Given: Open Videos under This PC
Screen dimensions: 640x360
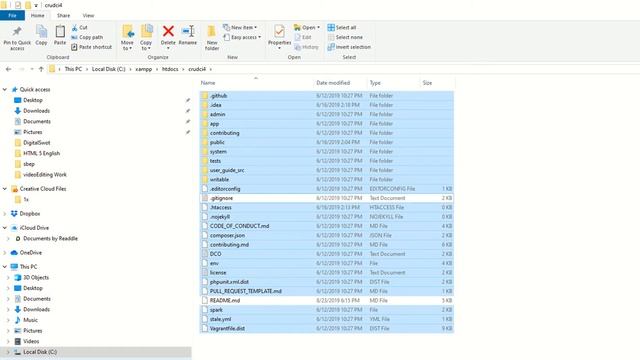Looking at the screenshot, I should click(x=31, y=341).
